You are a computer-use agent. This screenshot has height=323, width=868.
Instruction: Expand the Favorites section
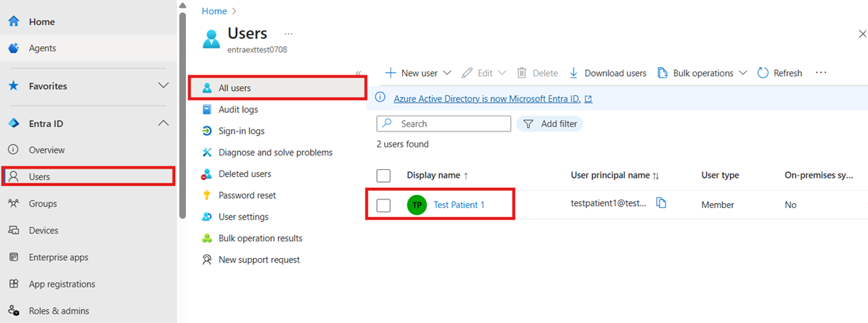163,86
